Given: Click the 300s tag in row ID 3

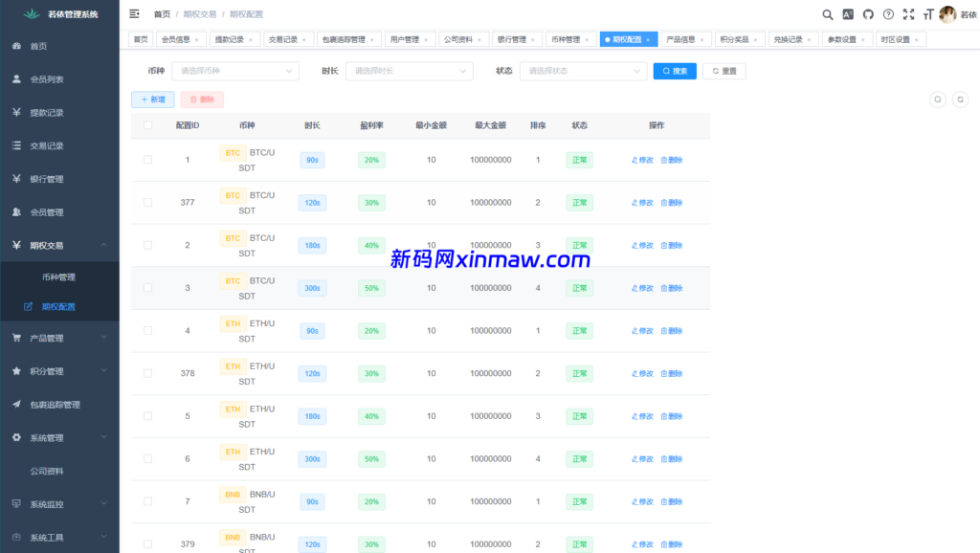Looking at the screenshot, I should pyautogui.click(x=312, y=288).
